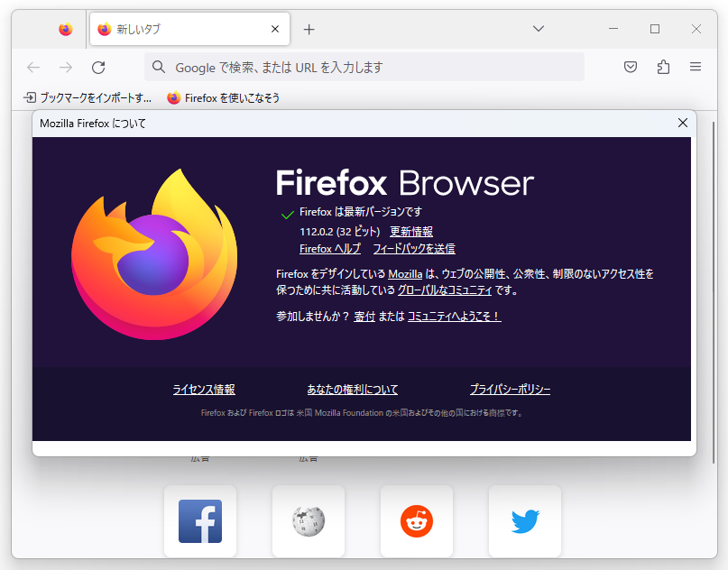This screenshot has height=570, width=728.
Task: Click the back navigation arrow
Action: pos(32,67)
